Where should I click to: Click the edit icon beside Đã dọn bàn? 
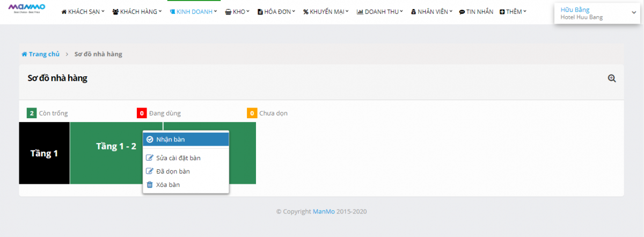coord(150,171)
